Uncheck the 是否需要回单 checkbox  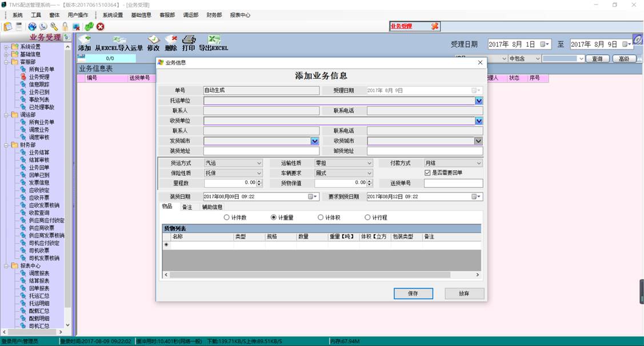click(427, 173)
